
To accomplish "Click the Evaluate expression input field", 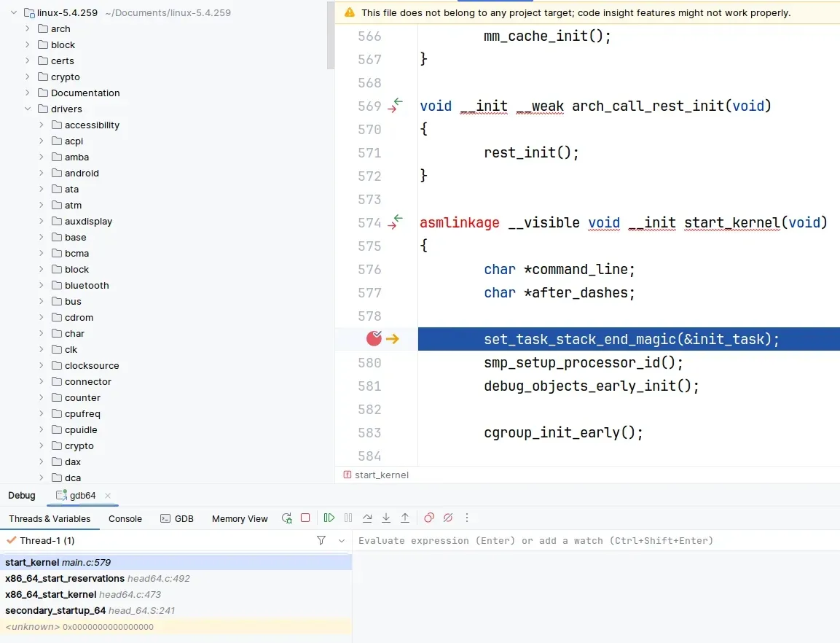I will pyautogui.click(x=596, y=540).
